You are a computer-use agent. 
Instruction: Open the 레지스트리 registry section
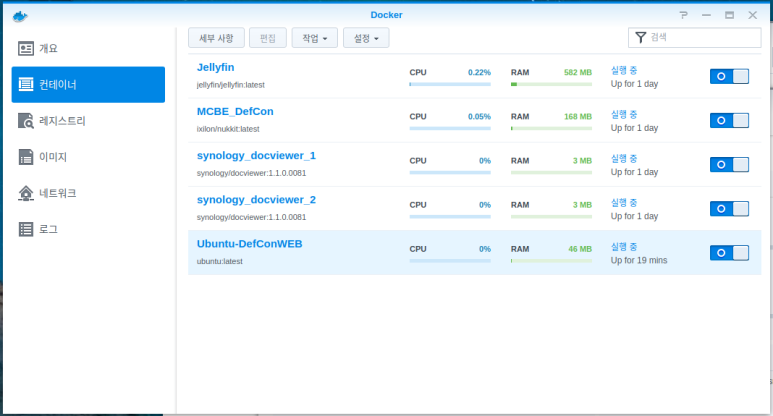(88, 121)
